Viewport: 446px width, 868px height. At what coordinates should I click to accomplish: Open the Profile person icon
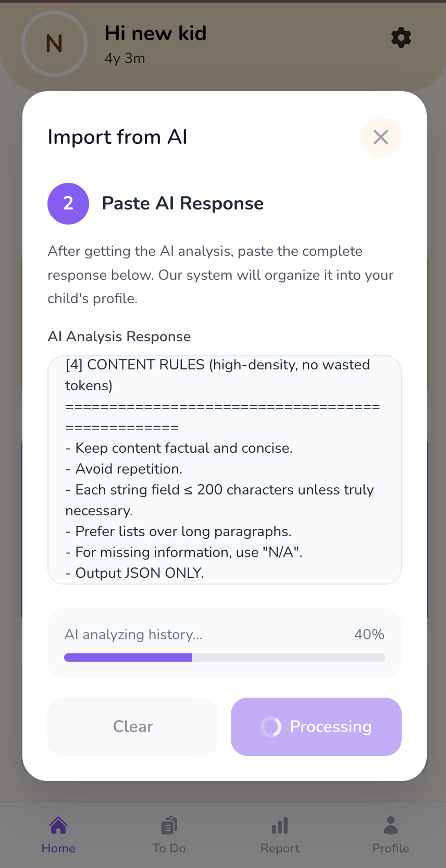coord(391,826)
